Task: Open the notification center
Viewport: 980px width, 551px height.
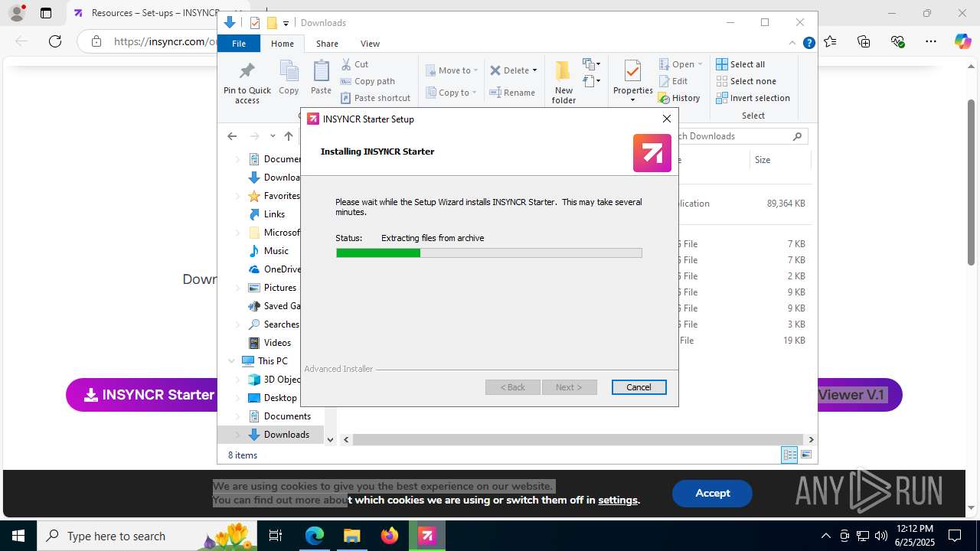Action: (x=955, y=536)
